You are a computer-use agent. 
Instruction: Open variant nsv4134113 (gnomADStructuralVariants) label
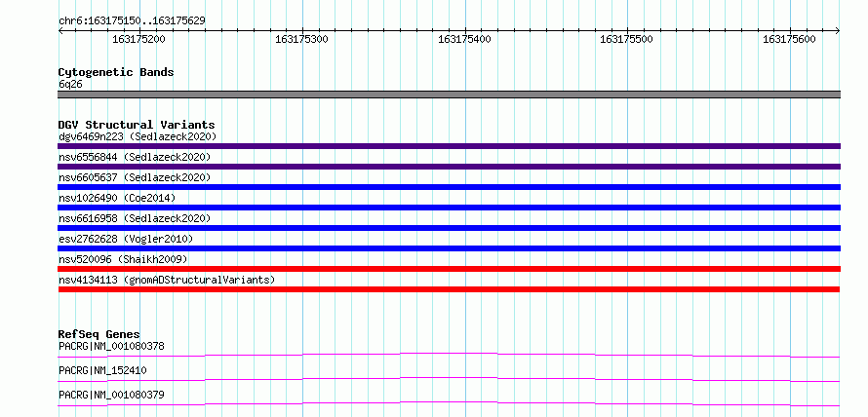pyautogui.click(x=167, y=280)
